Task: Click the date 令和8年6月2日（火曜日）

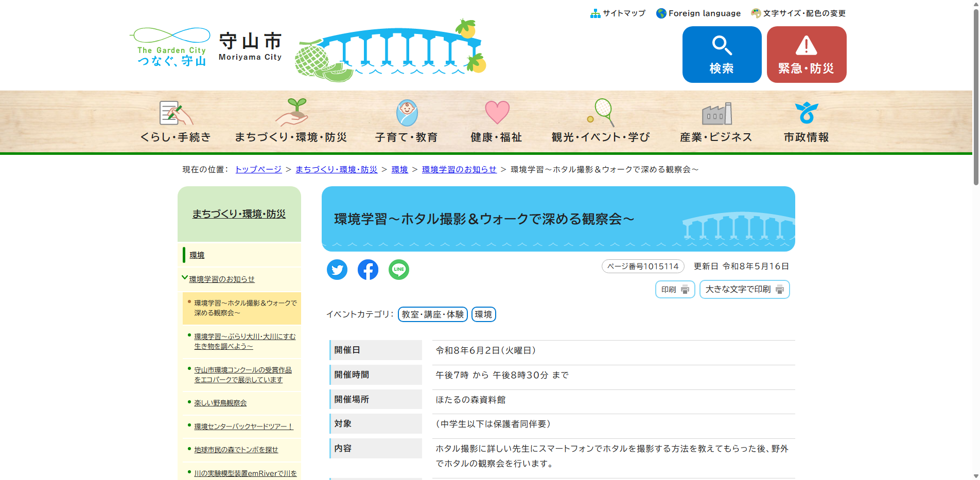Action: pos(486,350)
